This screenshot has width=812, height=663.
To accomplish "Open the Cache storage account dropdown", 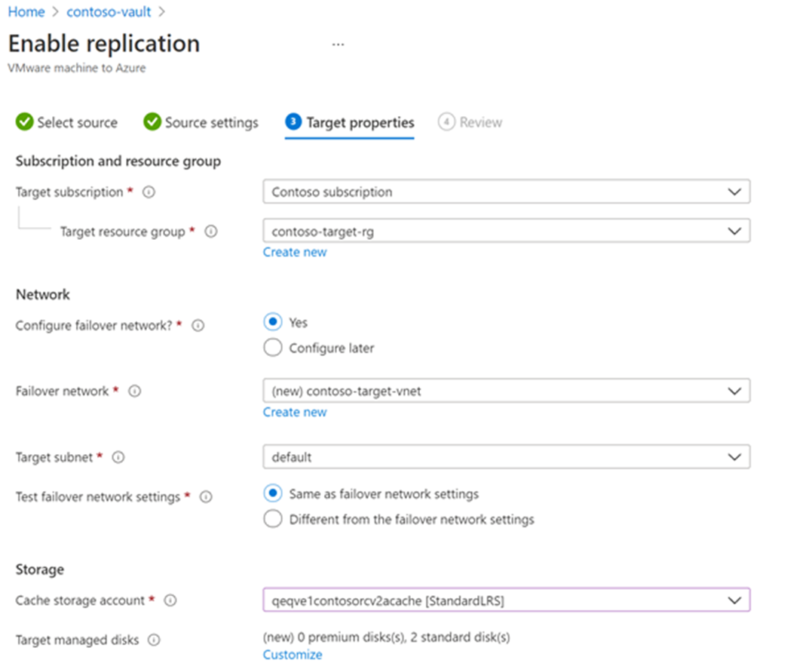I will [x=507, y=600].
